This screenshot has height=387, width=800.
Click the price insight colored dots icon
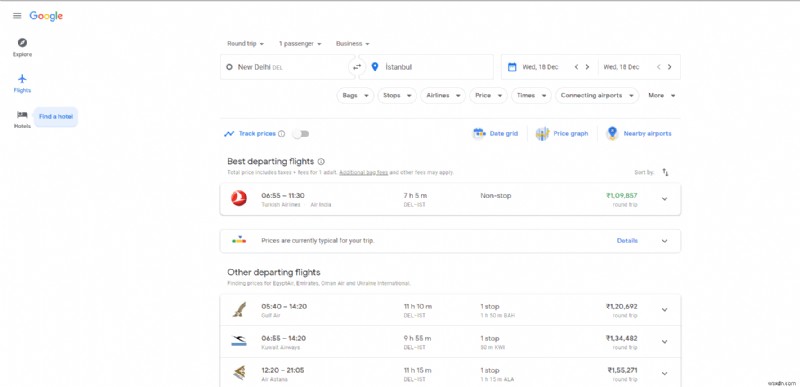click(x=239, y=239)
